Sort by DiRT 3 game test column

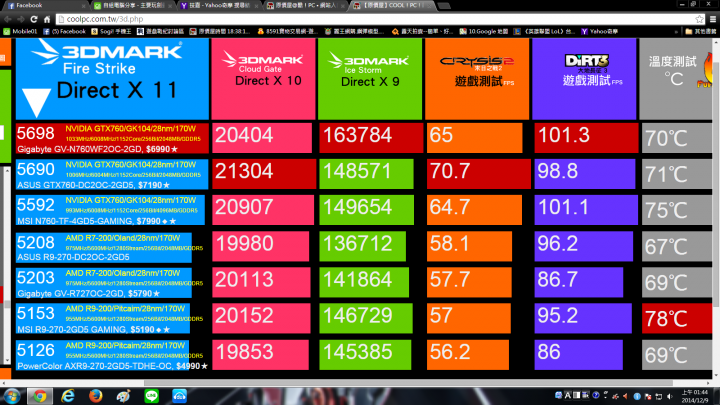pyautogui.click(x=584, y=79)
